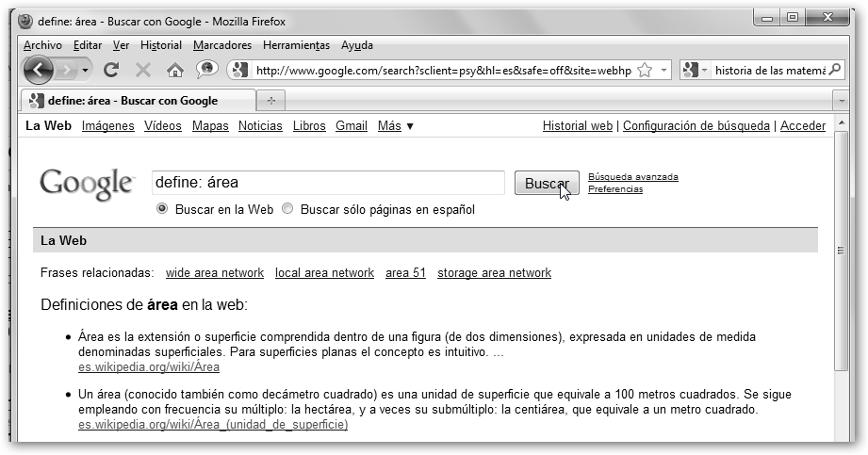The image size is (868, 455).
Task: Open the Herramientas menu
Action: pyautogui.click(x=296, y=45)
